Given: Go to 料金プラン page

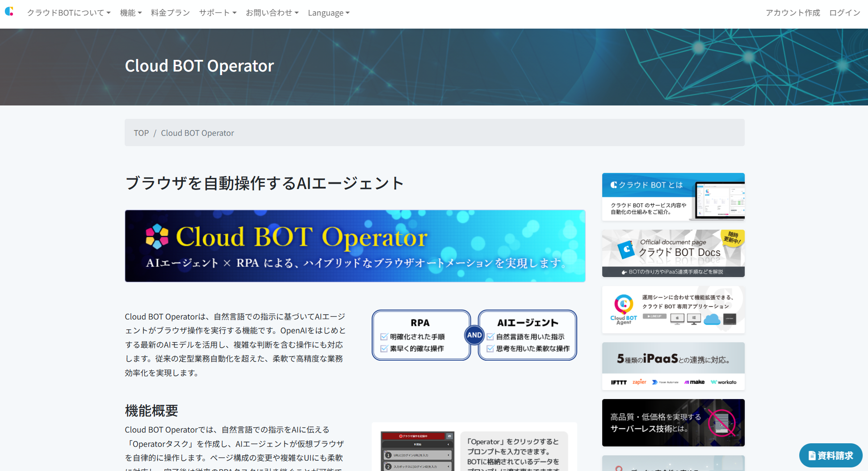Looking at the screenshot, I should 170,13.
